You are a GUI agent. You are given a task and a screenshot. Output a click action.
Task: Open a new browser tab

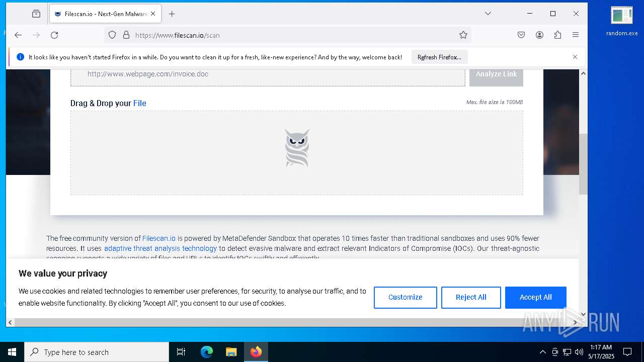(x=172, y=14)
